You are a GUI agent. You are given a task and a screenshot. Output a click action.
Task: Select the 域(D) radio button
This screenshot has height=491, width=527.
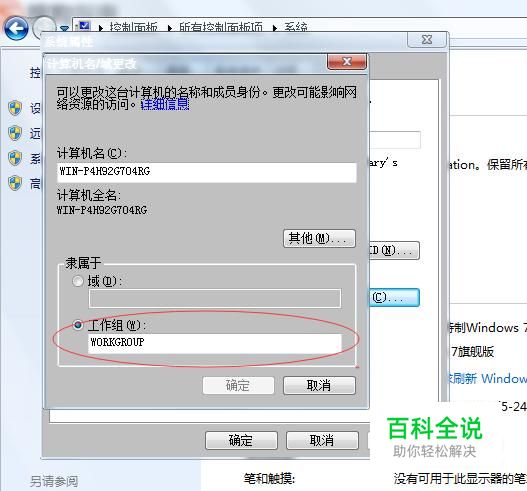(x=78, y=281)
